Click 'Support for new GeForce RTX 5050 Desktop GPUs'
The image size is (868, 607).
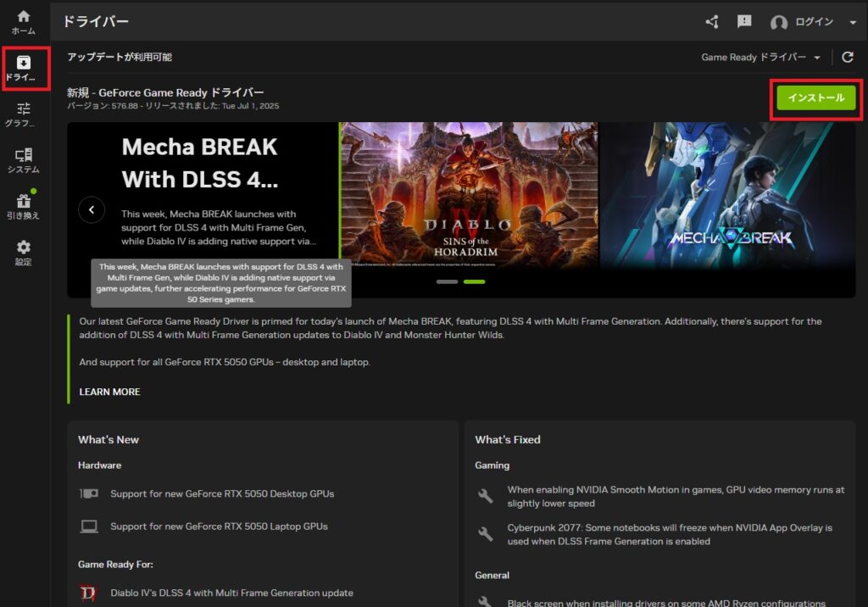click(222, 493)
